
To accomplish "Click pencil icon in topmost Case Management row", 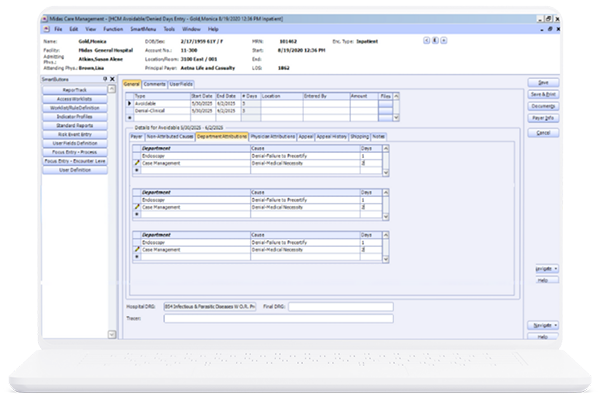I will pyautogui.click(x=137, y=163).
